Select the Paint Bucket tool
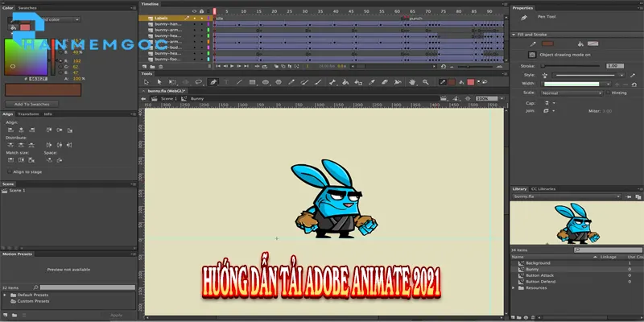Image resolution: width=644 pixels, height=322 pixels. point(345,82)
